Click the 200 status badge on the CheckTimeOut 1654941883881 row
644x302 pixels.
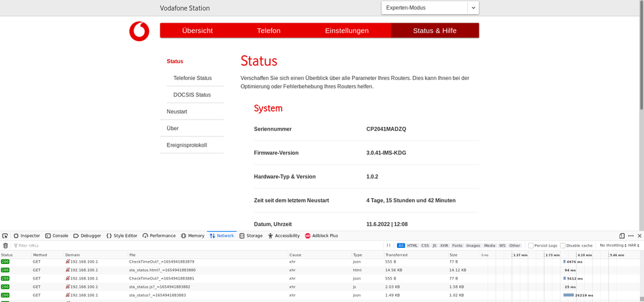click(x=5, y=278)
